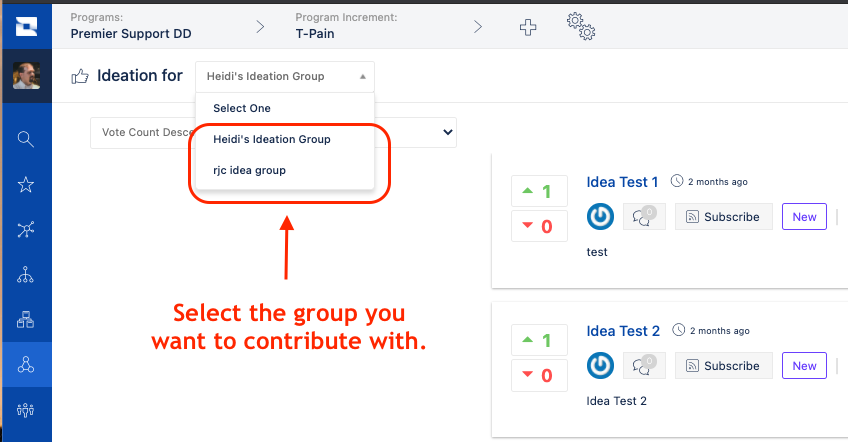Subscribe to Idea Test 1

[724, 217]
